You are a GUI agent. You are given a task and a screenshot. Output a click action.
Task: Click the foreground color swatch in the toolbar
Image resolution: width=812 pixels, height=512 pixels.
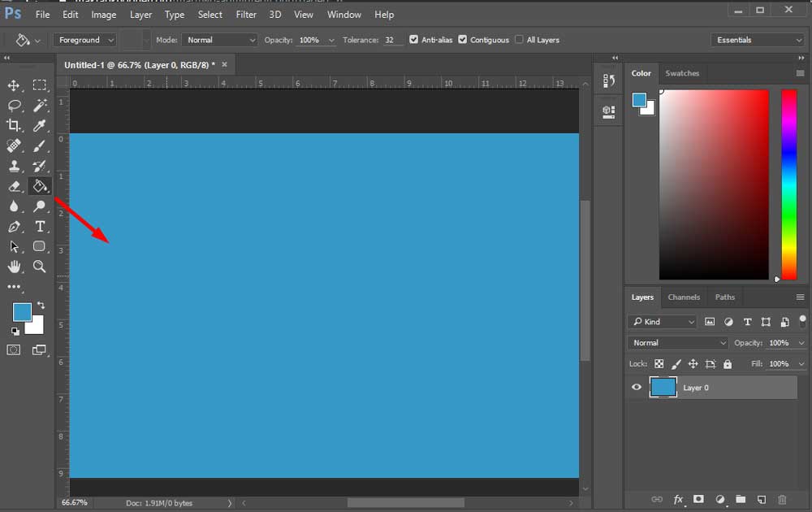pos(22,312)
